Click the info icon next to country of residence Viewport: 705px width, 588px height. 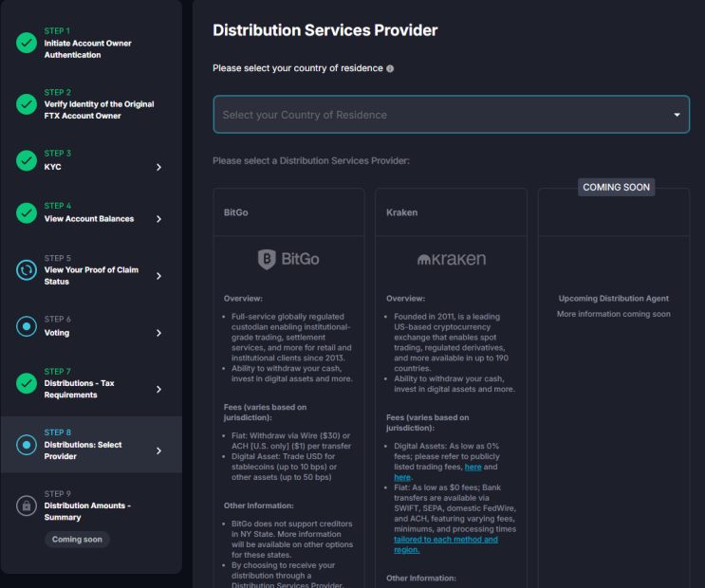[x=390, y=69]
